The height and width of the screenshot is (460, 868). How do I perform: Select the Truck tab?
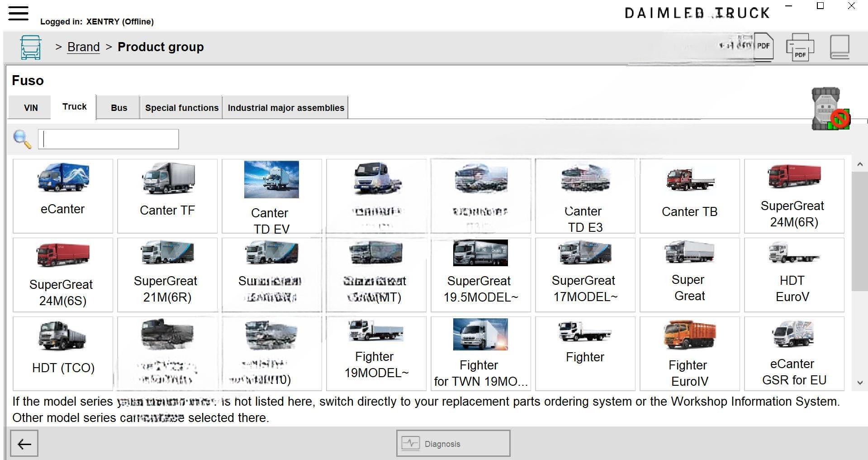(x=74, y=107)
